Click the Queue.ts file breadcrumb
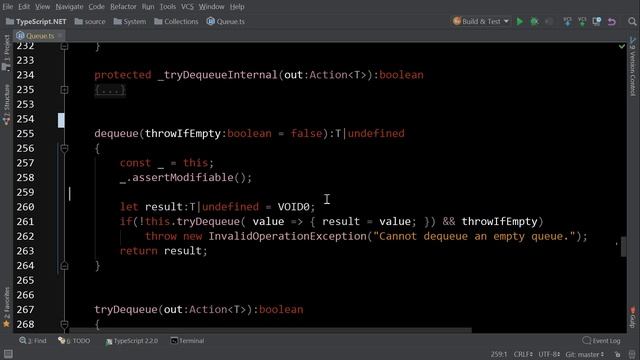Screen dimensions: 640x360 [226, 22]
